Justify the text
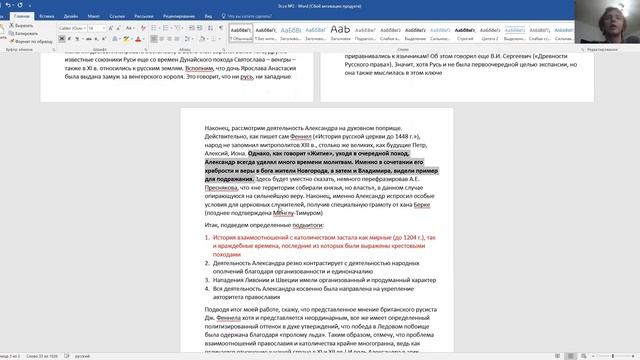This screenshot has height=360, width=640. tap(177, 39)
